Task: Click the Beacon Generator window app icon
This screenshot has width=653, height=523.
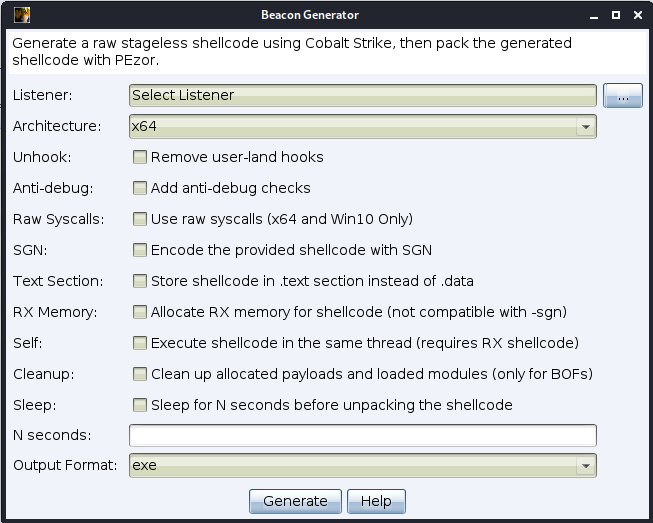Action: point(22,15)
